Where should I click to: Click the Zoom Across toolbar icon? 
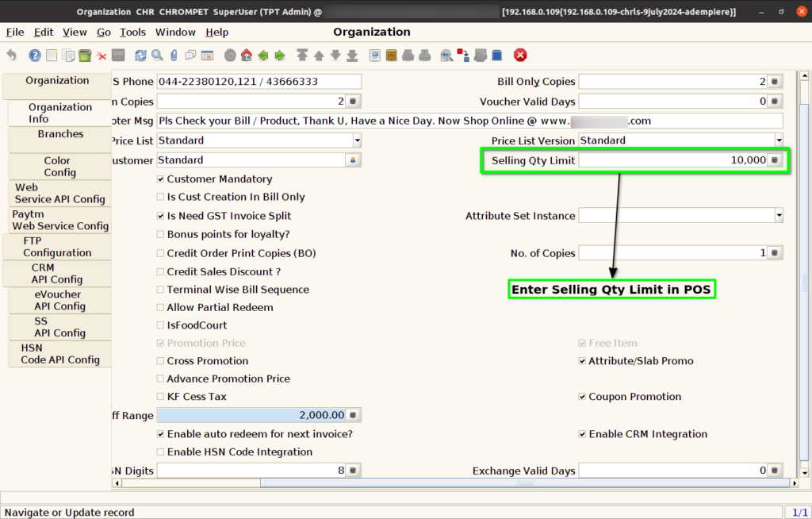446,55
